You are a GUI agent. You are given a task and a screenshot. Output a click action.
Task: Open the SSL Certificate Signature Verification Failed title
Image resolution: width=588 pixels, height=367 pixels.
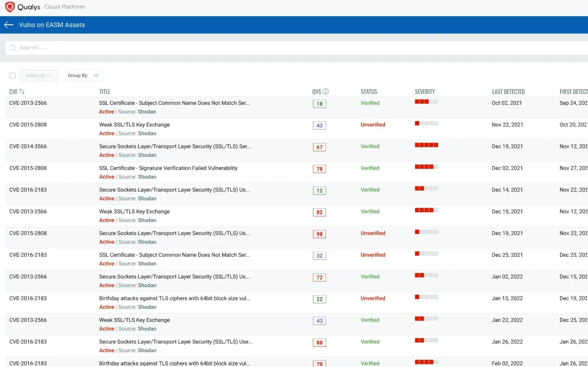pos(168,168)
